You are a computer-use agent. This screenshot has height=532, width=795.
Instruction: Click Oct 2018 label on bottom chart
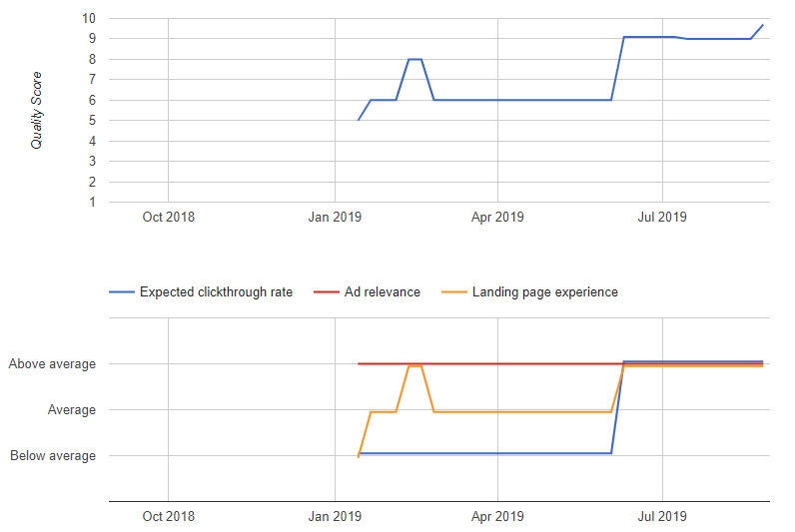point(168,517)
